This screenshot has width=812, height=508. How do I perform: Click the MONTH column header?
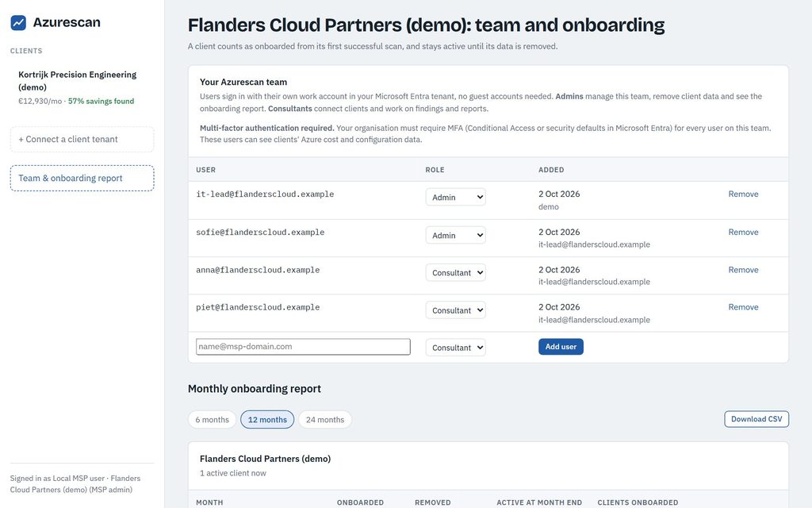pos(209,502)
